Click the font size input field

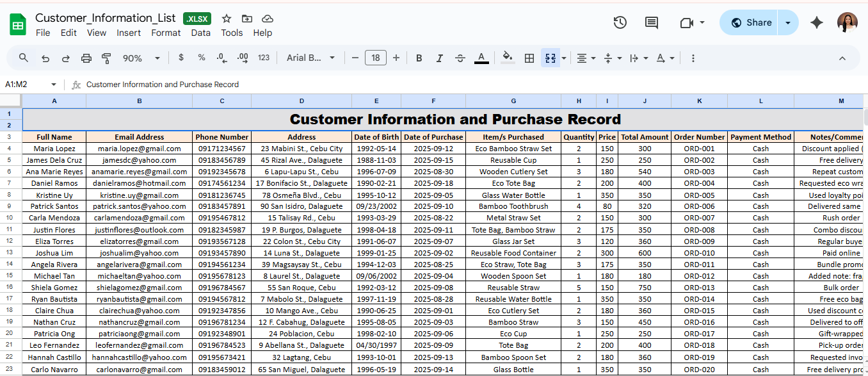tap(376, 58)
